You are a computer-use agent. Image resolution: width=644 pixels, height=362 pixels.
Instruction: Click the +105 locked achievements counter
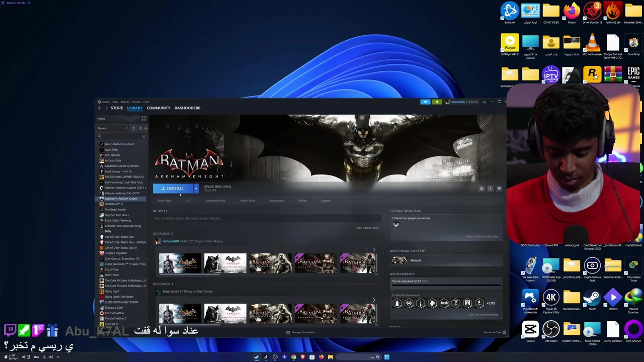[491, 303]
